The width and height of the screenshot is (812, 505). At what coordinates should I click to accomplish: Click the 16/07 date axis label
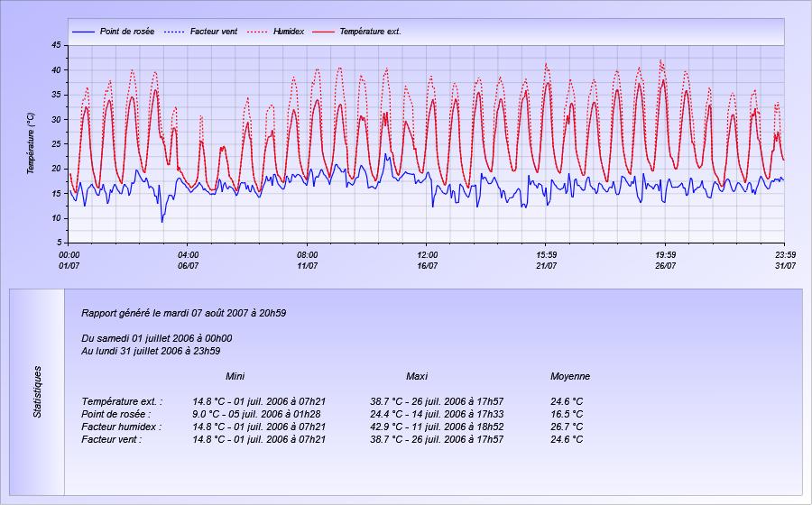(428, 266)
